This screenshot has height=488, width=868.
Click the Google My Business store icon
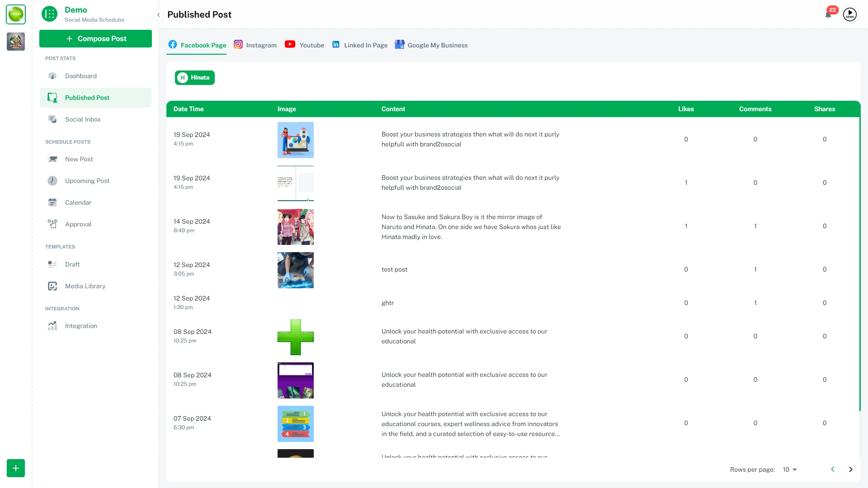pyautogui.click(x=400, y=44)
